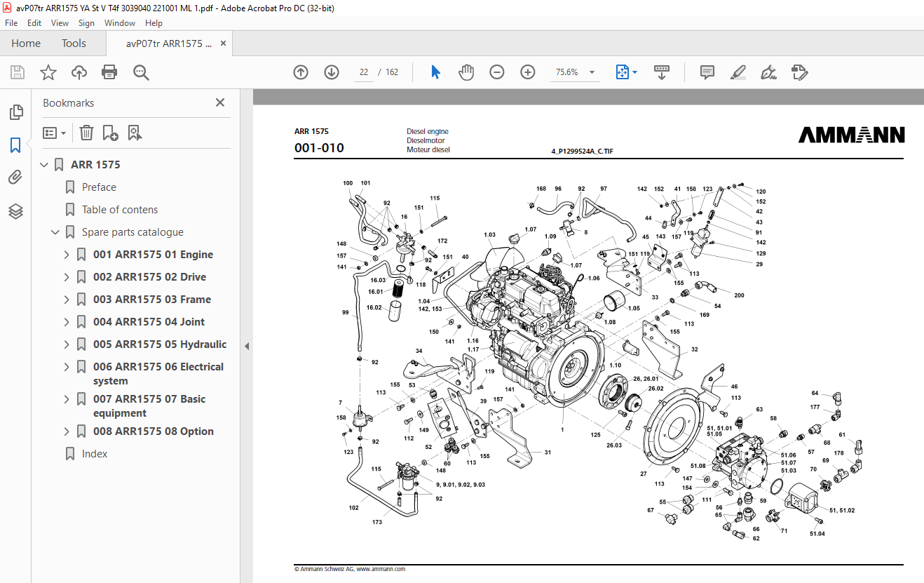Open bookmarks options dropdown menu
Screen dimensions: 924x583
(x=54, y=133)
